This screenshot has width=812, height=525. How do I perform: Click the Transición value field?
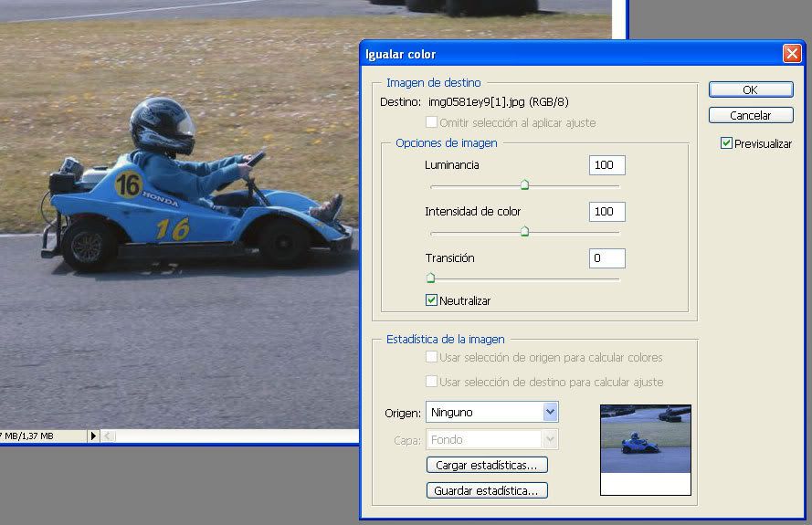pos(606,258)
